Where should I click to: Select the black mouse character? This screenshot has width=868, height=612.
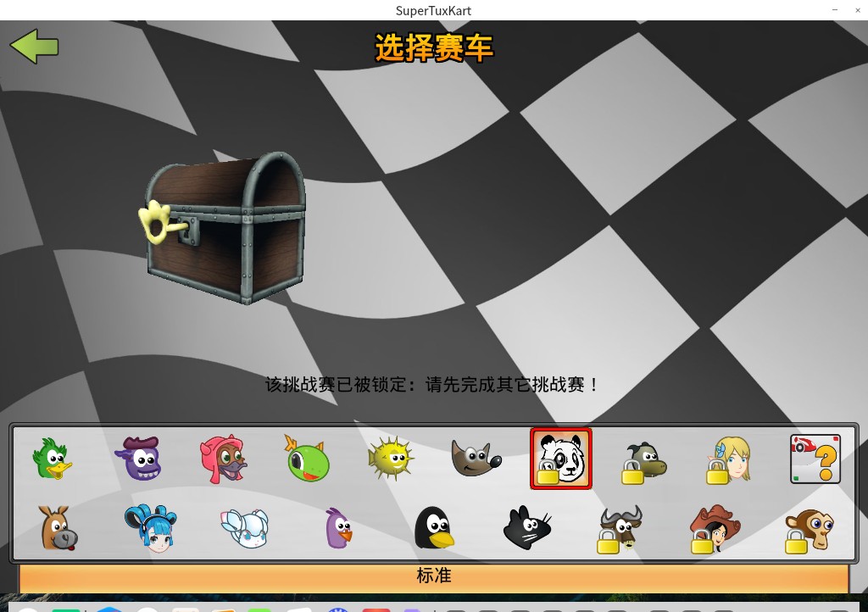pyautogui.click(x=527, y=528)
